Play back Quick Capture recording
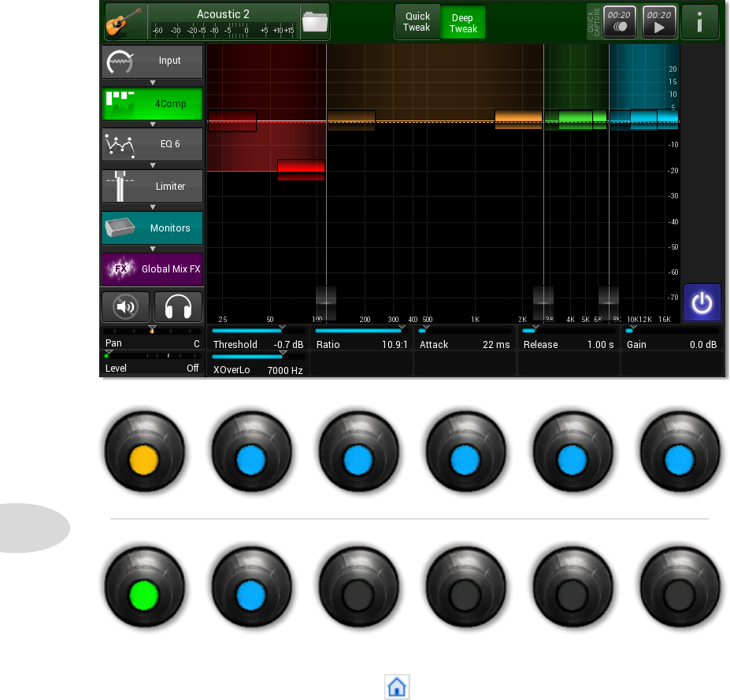The width and height of the screenshot is (730, 700). tap(659, 22)
